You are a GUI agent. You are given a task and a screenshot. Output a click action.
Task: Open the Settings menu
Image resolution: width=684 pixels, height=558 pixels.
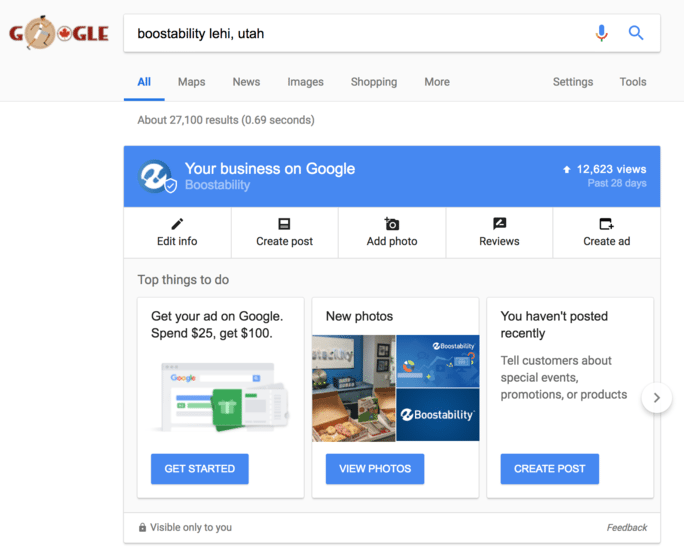pos(573,82)
